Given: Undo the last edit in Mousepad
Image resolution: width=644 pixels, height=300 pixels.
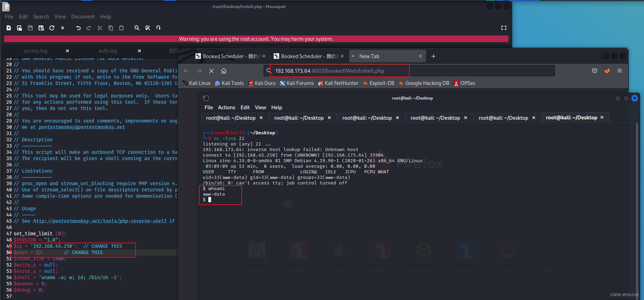Looking at the screenshot, I should pos(78,28).
